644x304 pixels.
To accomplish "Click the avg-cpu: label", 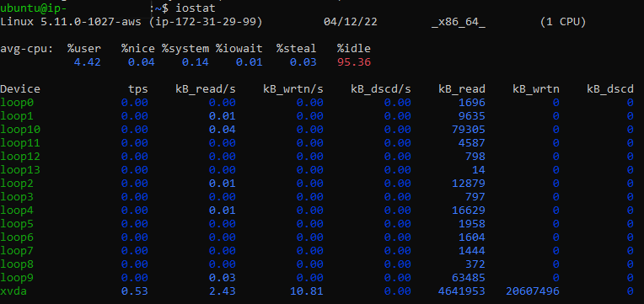I will click(27, 49).
